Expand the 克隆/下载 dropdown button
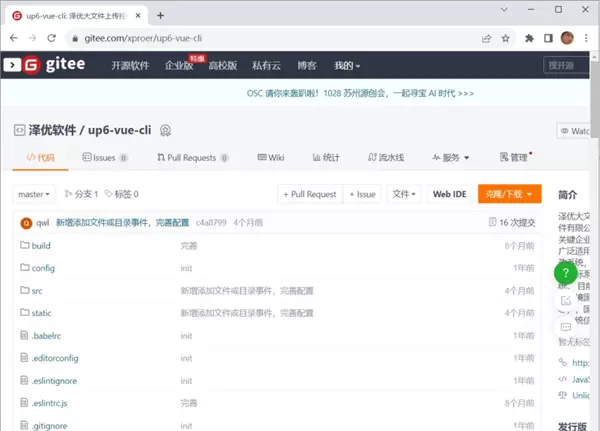Screen dimensions: 600x431 point(509,194)
